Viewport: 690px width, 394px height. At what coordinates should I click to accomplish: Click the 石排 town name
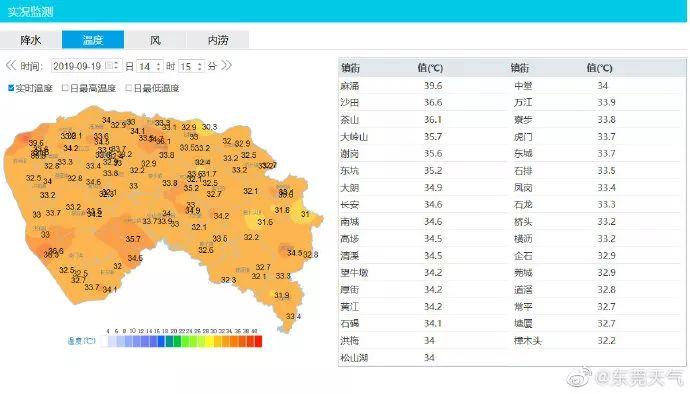pyautogui.click(x=523, y=171)
